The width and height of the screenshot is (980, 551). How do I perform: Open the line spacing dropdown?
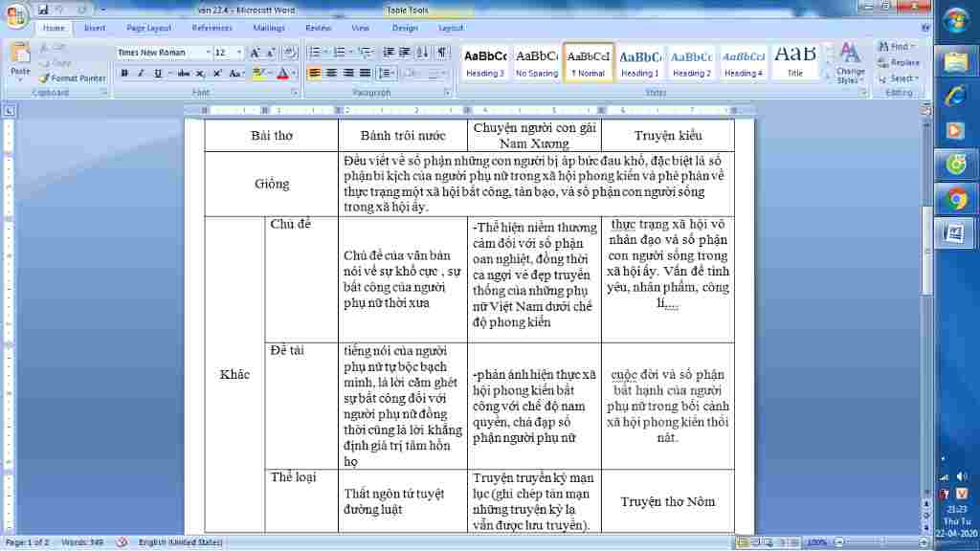387,72
